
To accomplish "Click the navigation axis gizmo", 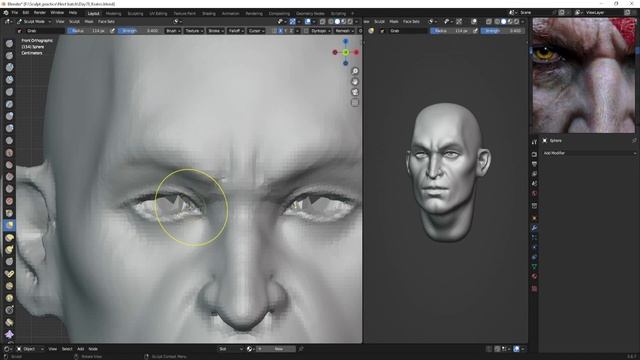I will [345, 52].
